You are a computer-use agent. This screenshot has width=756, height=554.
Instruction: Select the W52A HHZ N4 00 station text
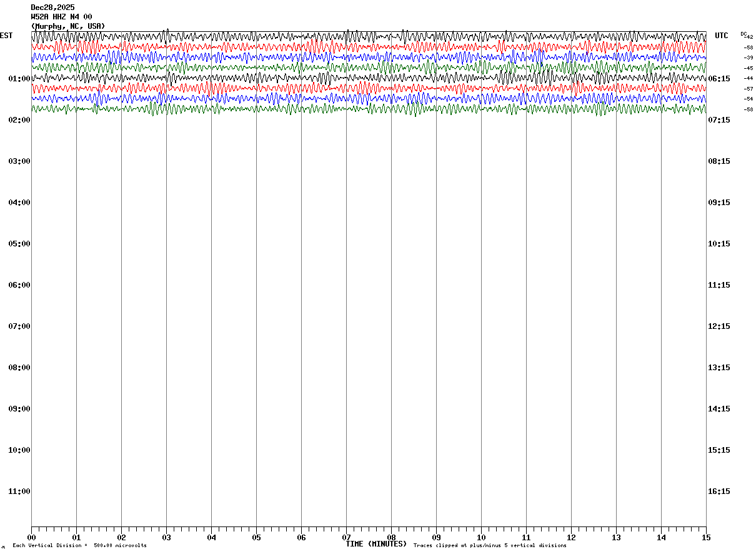pos(61,17)
